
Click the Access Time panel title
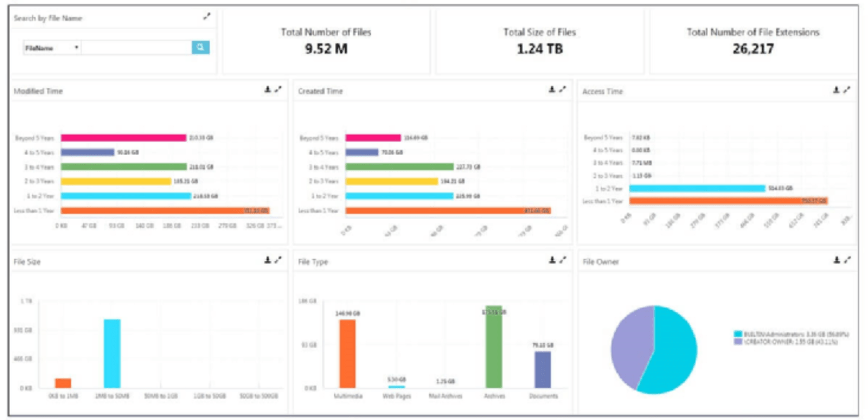click(603, 92)
